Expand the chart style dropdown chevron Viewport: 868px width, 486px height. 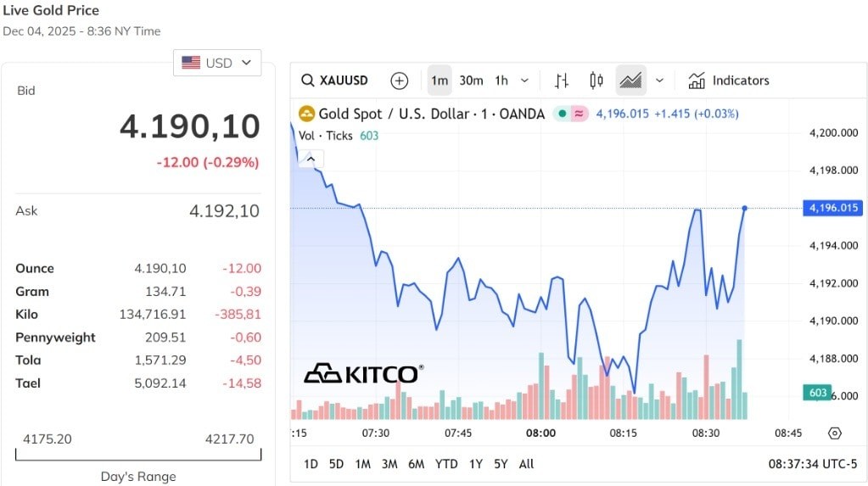659,81
